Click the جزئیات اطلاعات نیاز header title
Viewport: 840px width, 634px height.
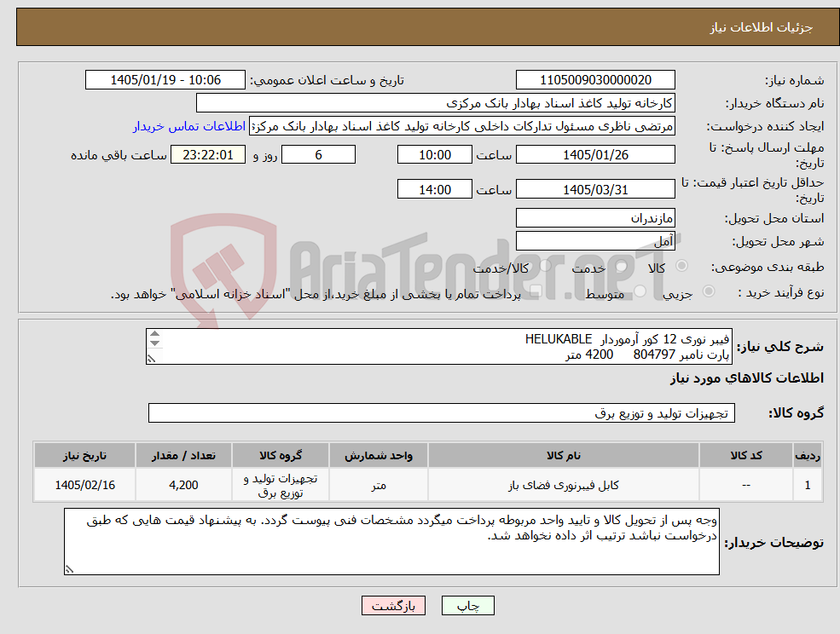point(762,27)
